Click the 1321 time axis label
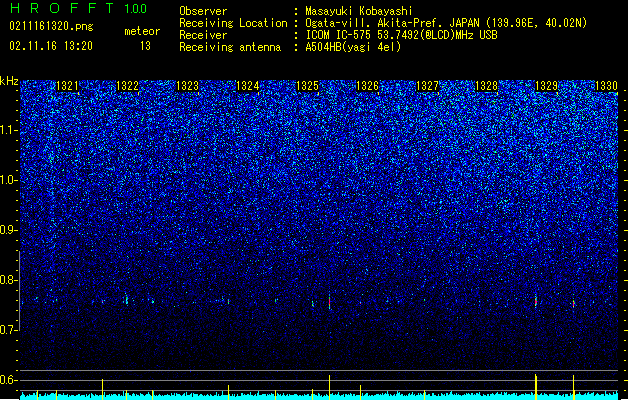The height and width of the screenshot is (400, 629). point(67,86)
